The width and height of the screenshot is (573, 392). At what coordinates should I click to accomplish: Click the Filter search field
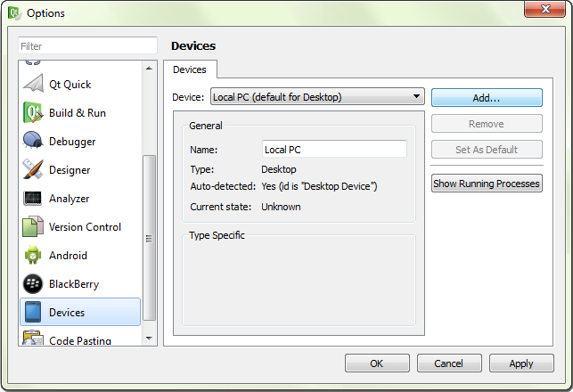coord(87,45)
